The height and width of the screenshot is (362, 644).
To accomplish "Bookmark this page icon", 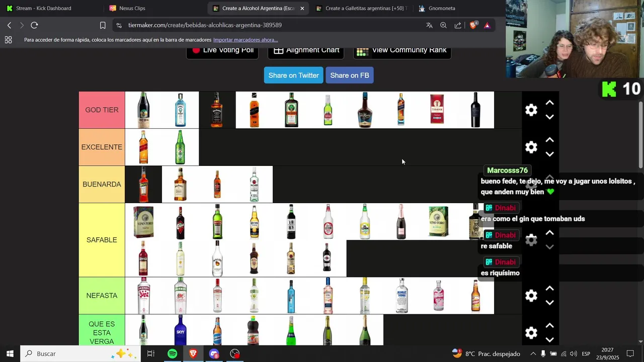I will [103, 25].
